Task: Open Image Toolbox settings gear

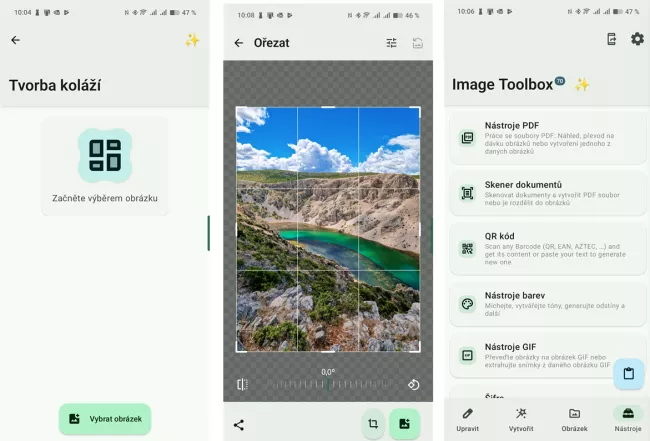Action: coord(637,39)
